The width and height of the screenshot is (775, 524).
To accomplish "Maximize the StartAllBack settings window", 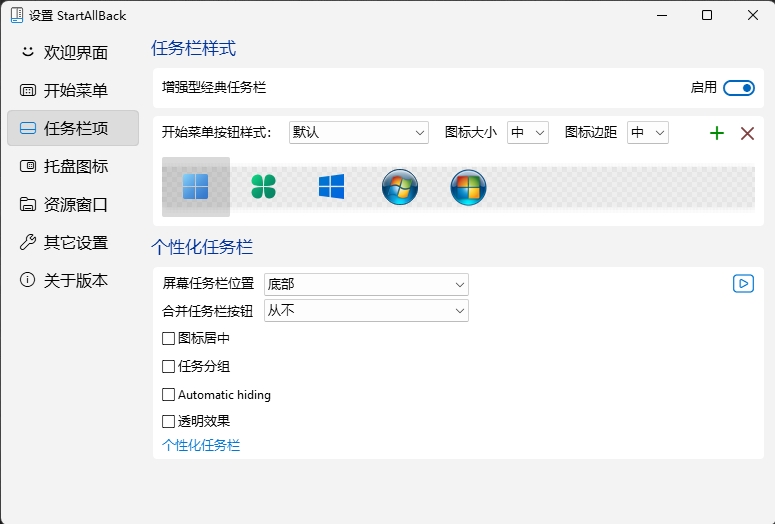I will coord(707,15).
